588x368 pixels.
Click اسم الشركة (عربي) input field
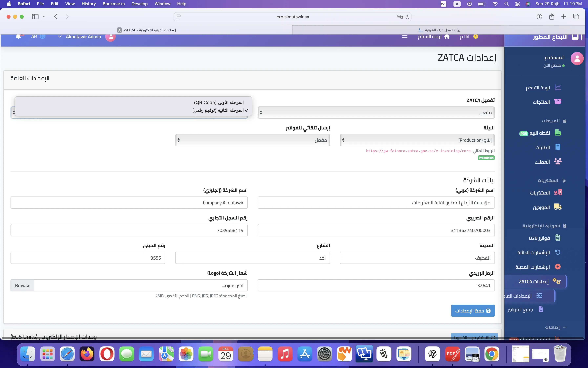376,203
